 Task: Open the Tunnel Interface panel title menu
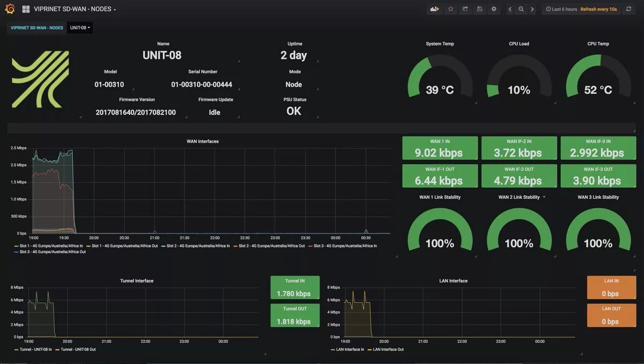tap(137, 281)
